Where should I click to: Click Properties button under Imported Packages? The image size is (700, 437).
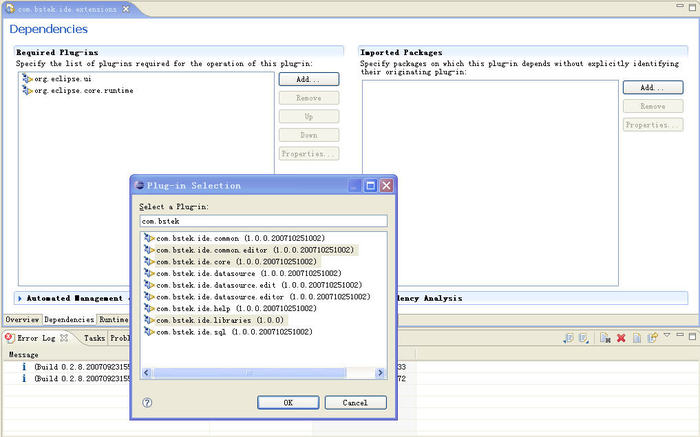point(653,125)
